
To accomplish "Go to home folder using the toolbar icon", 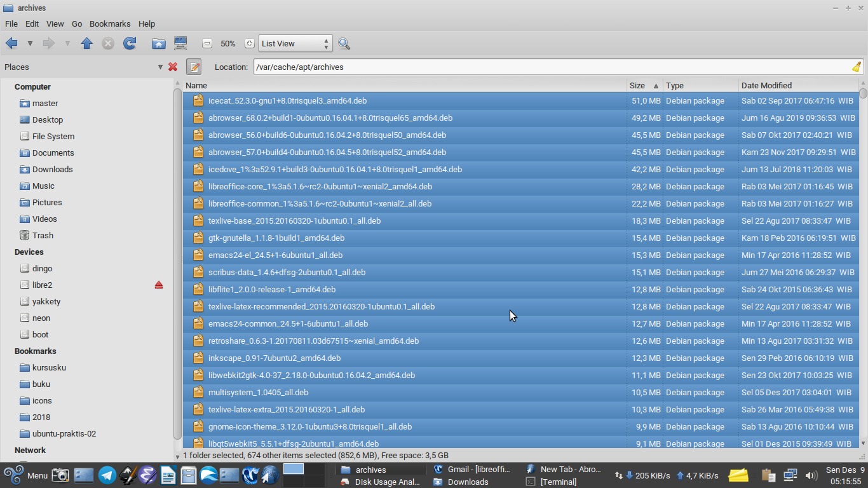I will [158, 43].
